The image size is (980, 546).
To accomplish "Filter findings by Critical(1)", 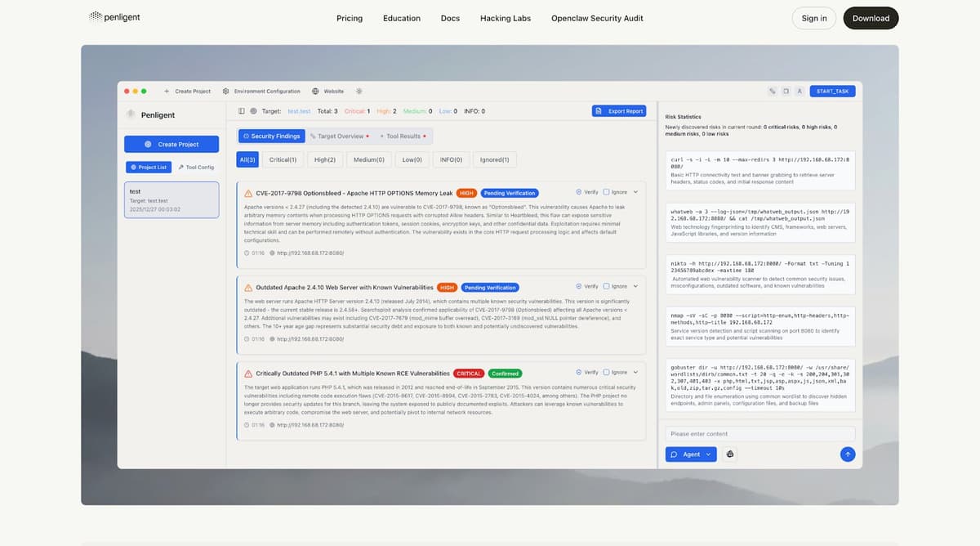I will pyautogui.click(x=283, y=160).
